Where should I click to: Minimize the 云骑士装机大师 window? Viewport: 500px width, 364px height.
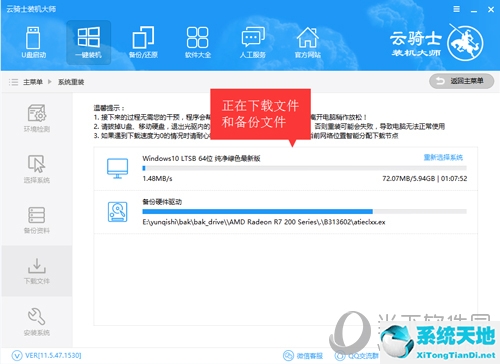474,10
